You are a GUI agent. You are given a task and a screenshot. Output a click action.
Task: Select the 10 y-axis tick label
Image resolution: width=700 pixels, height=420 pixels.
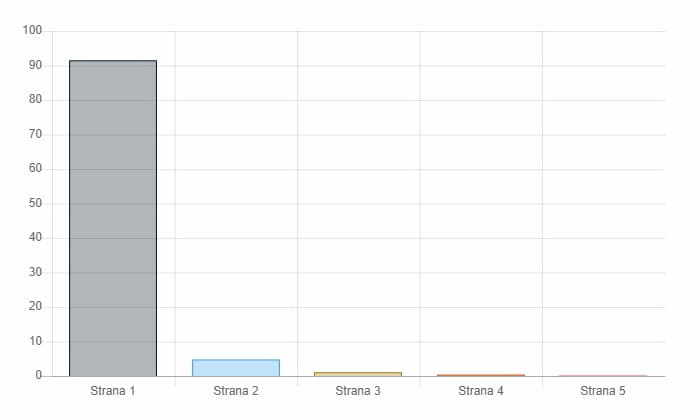[x=35, y=341]
